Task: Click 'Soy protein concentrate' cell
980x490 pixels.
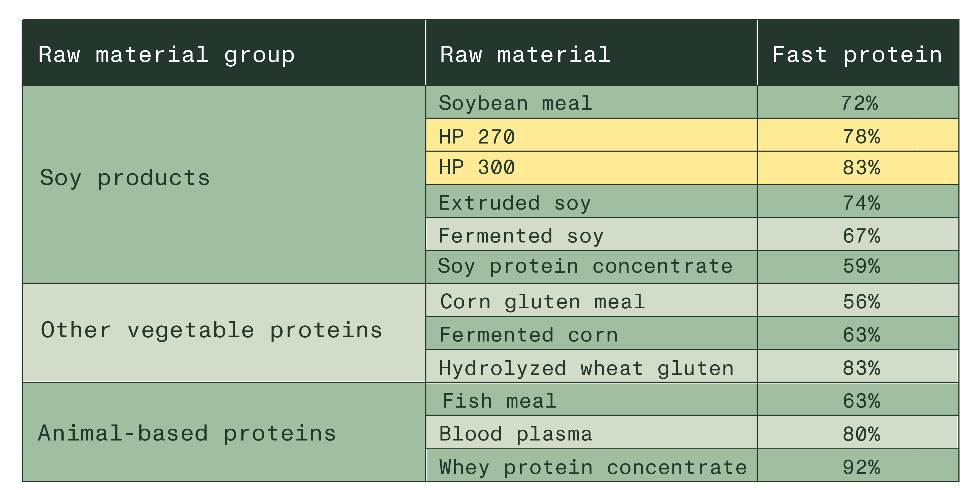Action: pos(585,266)
